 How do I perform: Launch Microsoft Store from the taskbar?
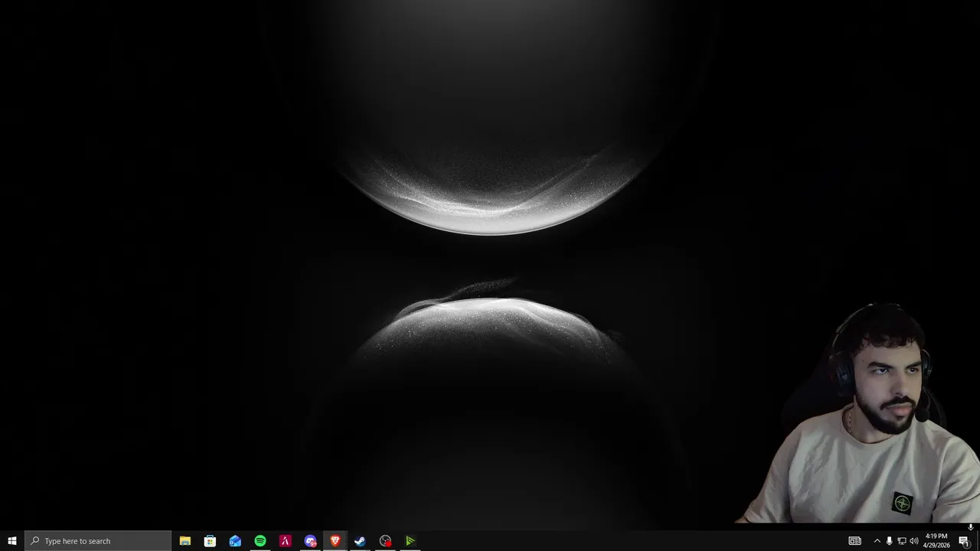pos(210,541)
